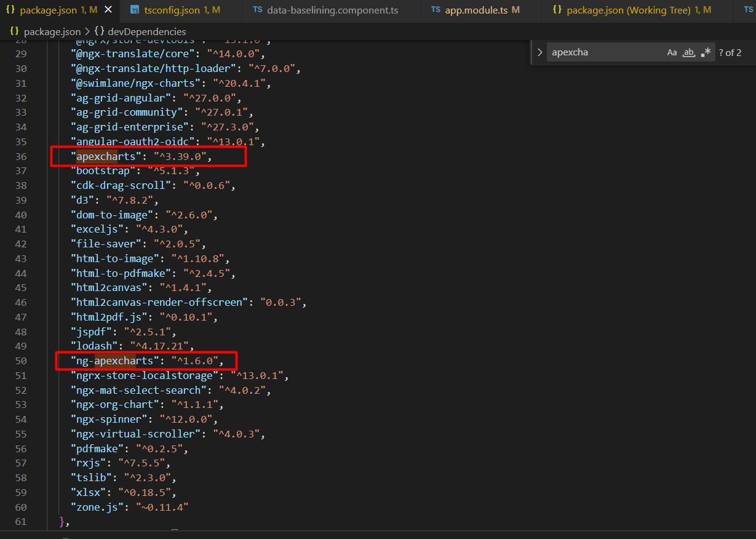This screenshot has width=756, height=539.
Task: Toggle match case in the find widget
Action: point(672,52)
